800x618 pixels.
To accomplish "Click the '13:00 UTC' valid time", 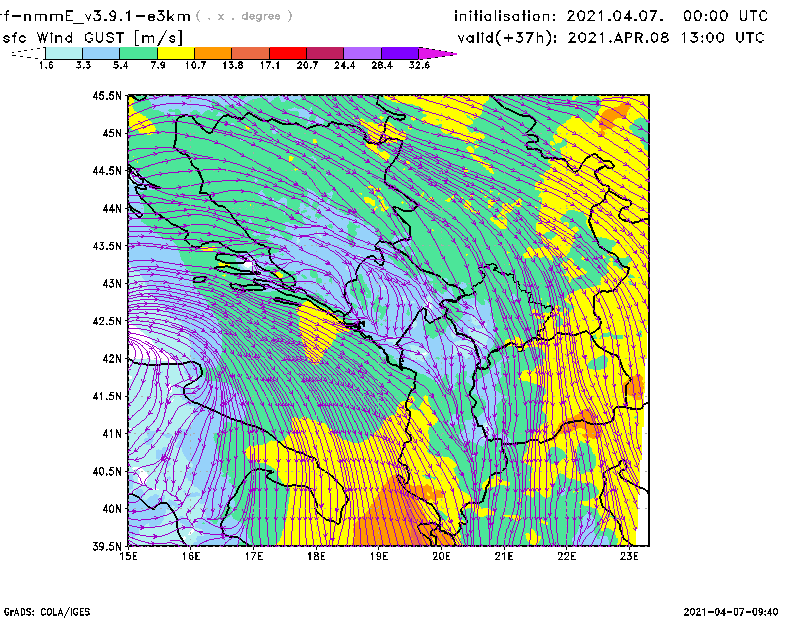I will pos(722,38).
